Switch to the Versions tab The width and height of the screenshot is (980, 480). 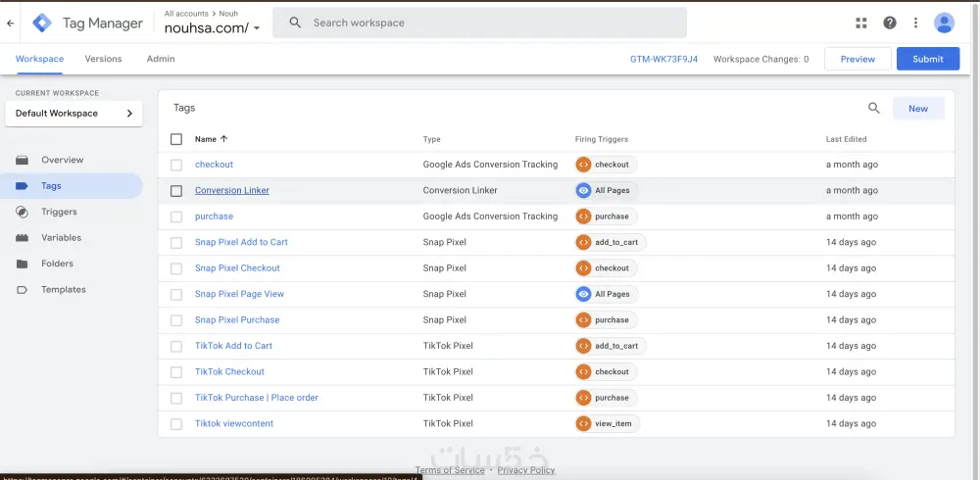(x=103, y=59)
